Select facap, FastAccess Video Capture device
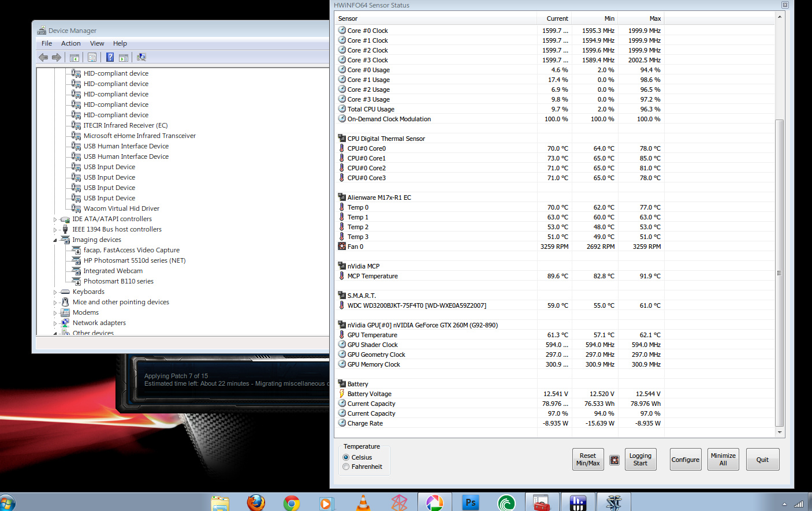This screenshot has width=812, height=511. pyautogui.click(x=132, y=250)
